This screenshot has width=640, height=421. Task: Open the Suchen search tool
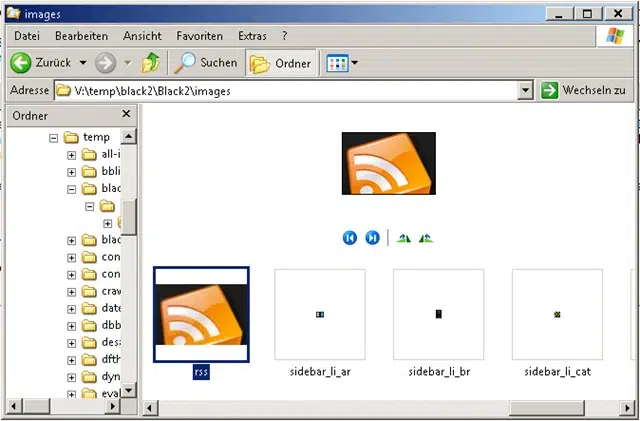point(206,63)
